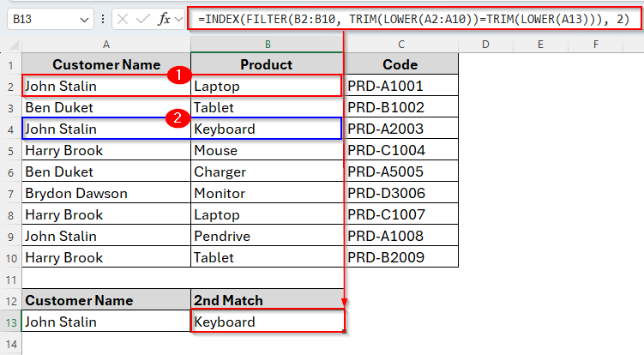Click the Select All corner triangle
The width and height of the screenshot is (644, 355).
coord(12,44)
